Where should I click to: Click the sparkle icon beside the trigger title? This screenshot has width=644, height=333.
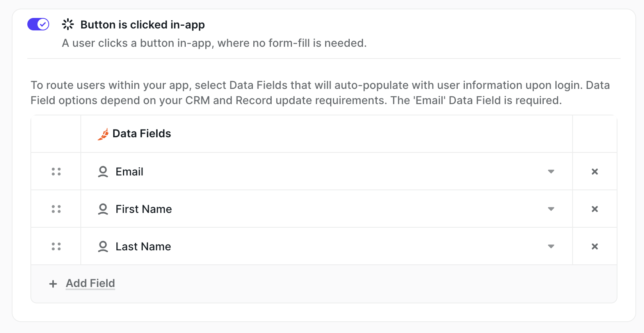[68, 25]
